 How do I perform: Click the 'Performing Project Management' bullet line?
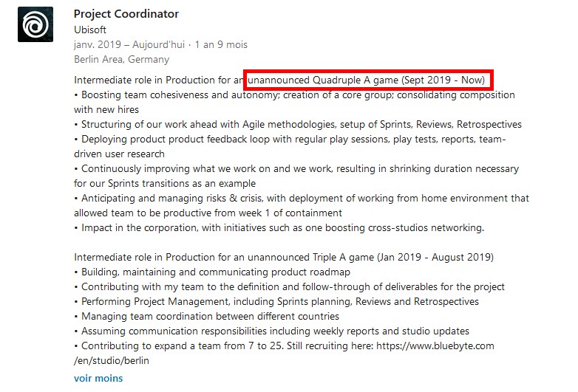276,301
